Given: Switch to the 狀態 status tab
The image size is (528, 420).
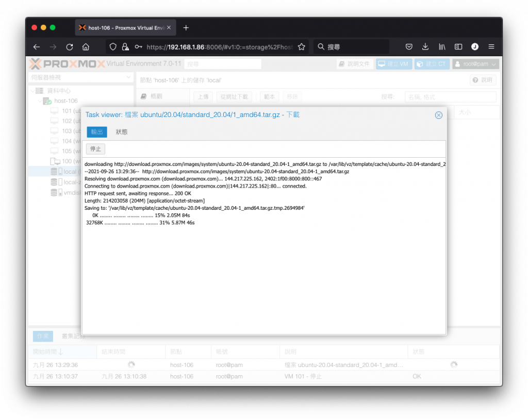Looking at the screenshot, I should [x=122, y=132].
